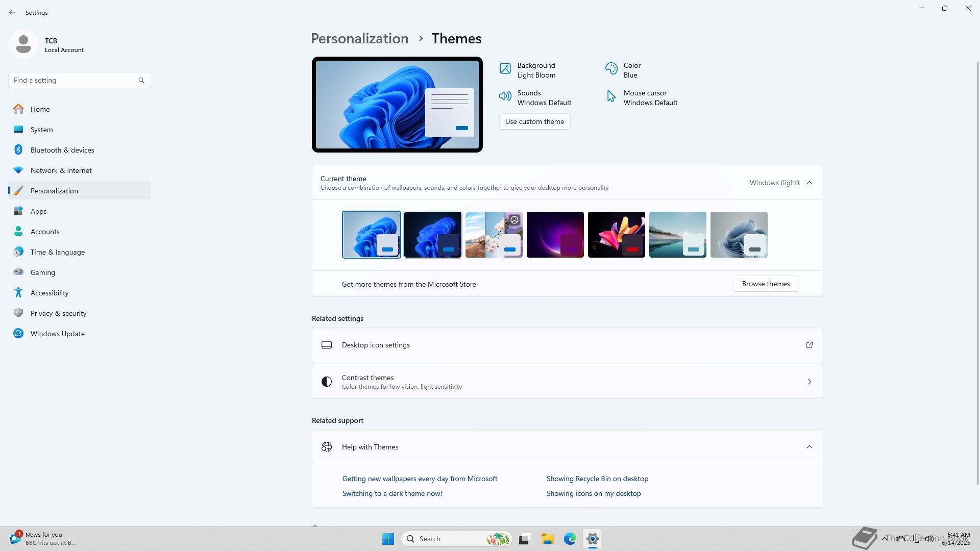The width and height of the screenshot is (980, 551).
Task: Click the Find a setting search box
Action: tap(74, 80)
